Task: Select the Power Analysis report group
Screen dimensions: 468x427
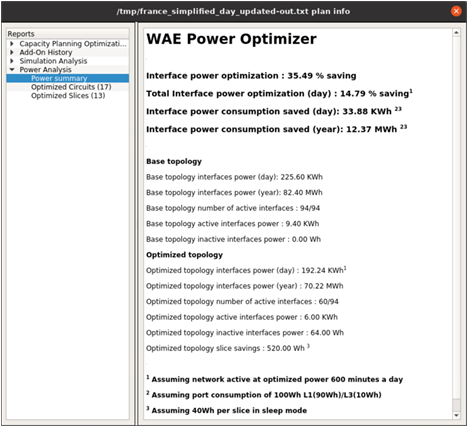Action: (45, 70)
